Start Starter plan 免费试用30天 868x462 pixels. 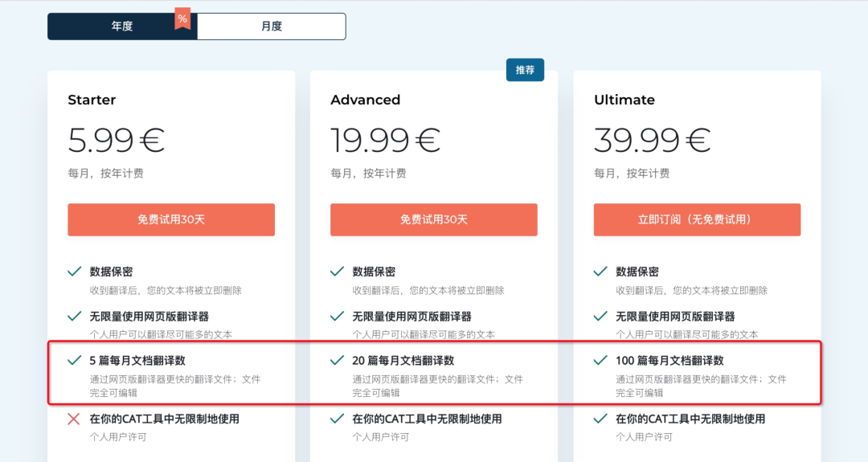(171, 219)
